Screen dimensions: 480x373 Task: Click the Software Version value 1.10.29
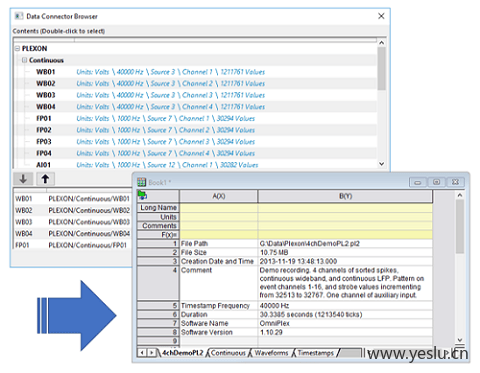pyautogui.click(x=345, y=332)
